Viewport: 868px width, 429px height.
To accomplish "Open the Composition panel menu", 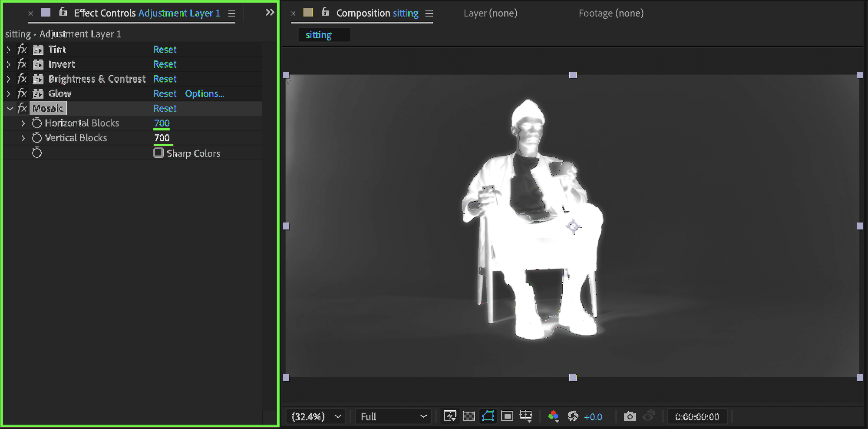I will pos(429,13).
